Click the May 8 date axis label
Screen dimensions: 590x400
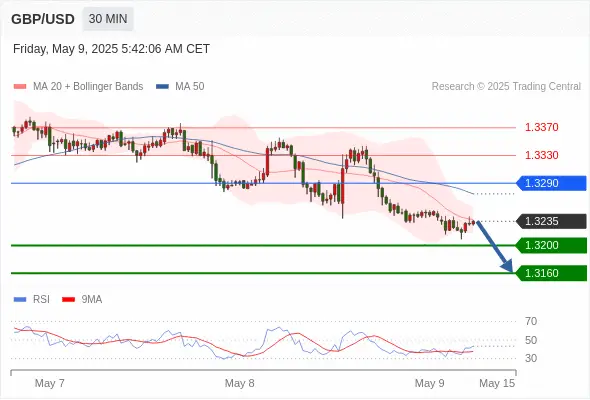239,383
